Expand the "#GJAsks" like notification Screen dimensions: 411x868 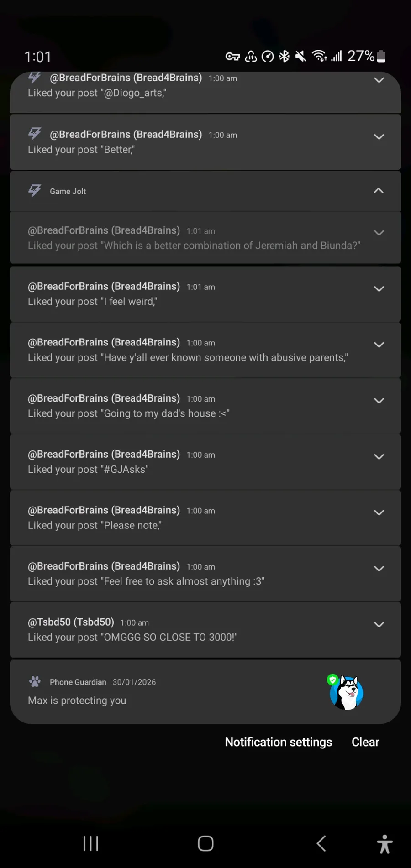pos(379,456)
